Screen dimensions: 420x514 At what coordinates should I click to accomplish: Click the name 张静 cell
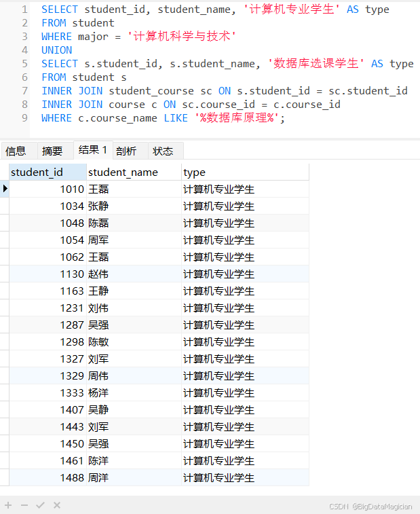(134, 206)
